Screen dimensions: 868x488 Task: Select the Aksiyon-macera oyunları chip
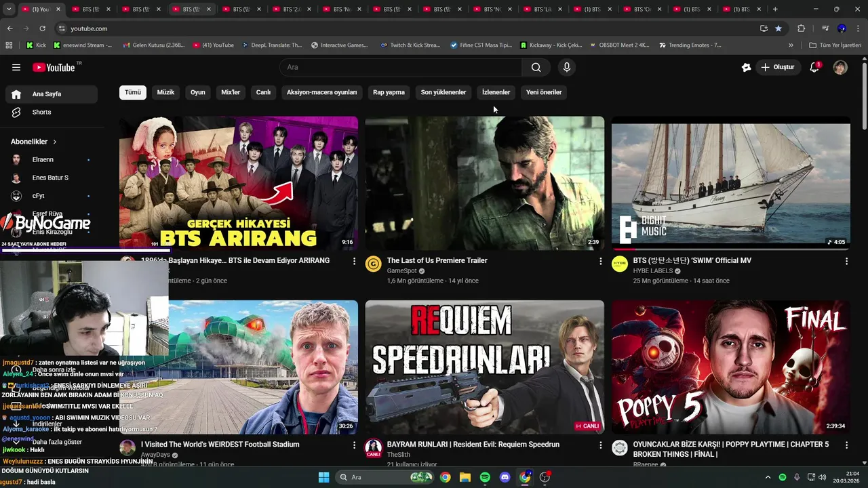(321, 92)
